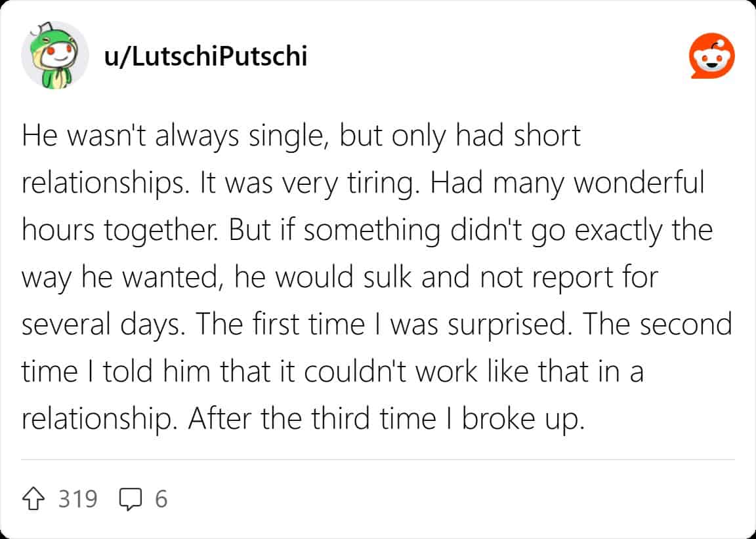Image resolution: width=756 pixels, height=539 pixels.
Task: Click the Reddit logo icon
Action: (711, 57)
